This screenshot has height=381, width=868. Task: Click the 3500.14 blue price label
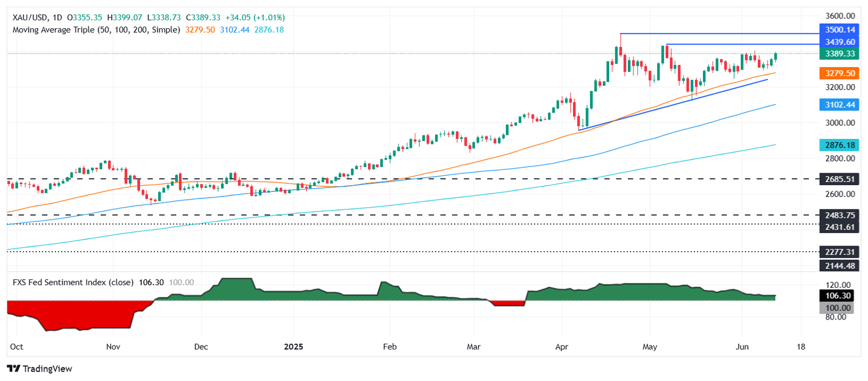point(839,29)
